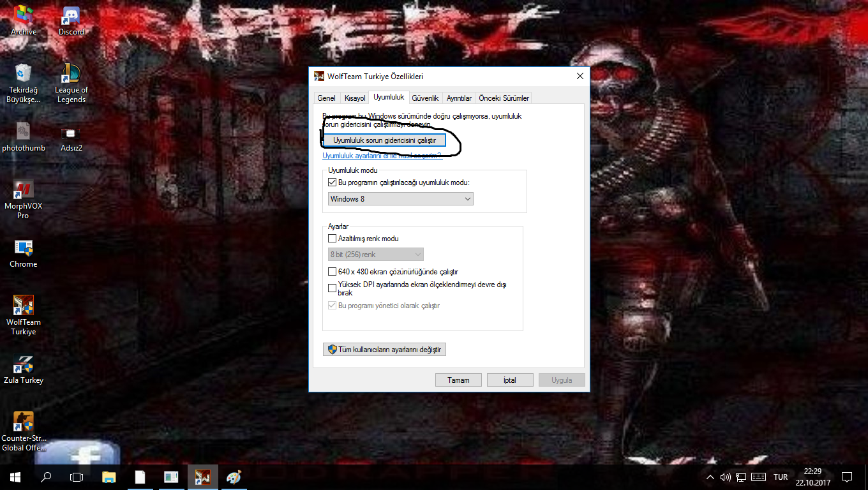The width and height of the screenshot is (868, 490).
Task: Click the Uygula button
Action: [562, 380]
